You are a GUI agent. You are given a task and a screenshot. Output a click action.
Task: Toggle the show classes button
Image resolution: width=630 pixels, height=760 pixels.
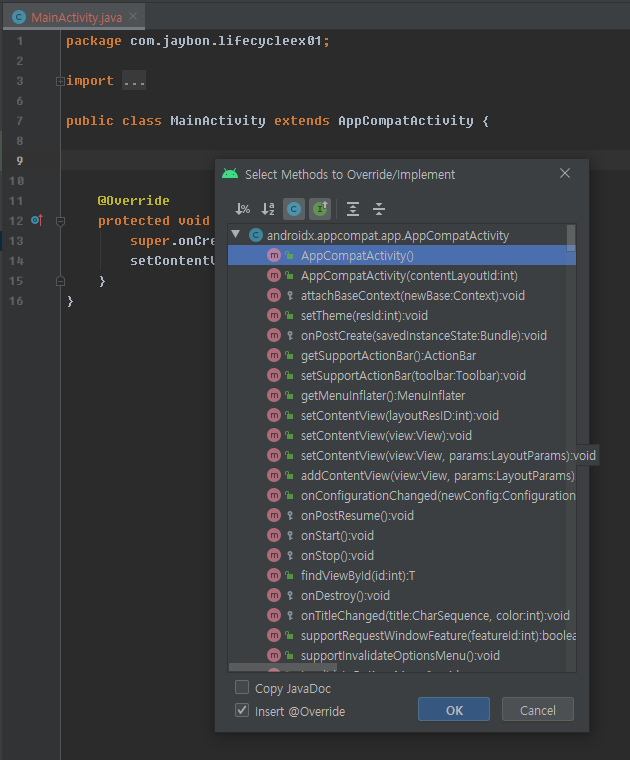(294, 209)
